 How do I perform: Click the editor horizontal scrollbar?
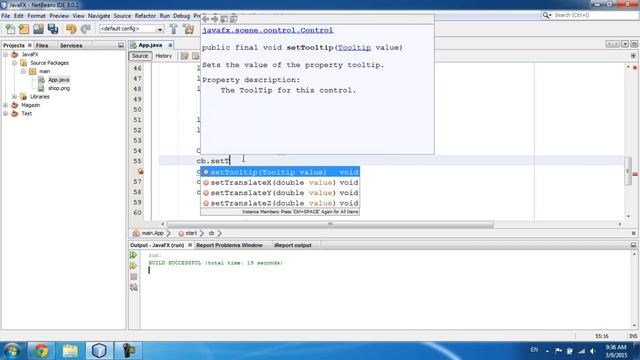click(330, 224)
